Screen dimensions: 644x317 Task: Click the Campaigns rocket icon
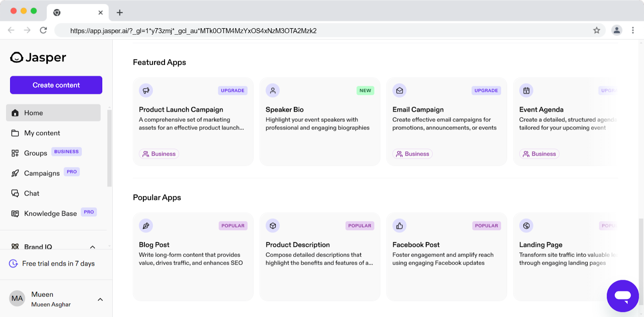pyautogui.click(x=15, y=173)
